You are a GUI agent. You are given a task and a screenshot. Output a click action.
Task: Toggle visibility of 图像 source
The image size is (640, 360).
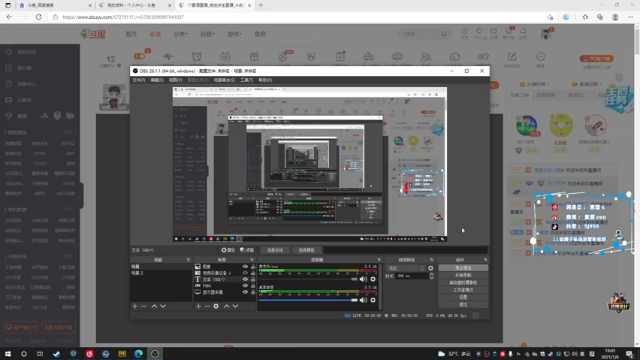[x=245, y=267]
